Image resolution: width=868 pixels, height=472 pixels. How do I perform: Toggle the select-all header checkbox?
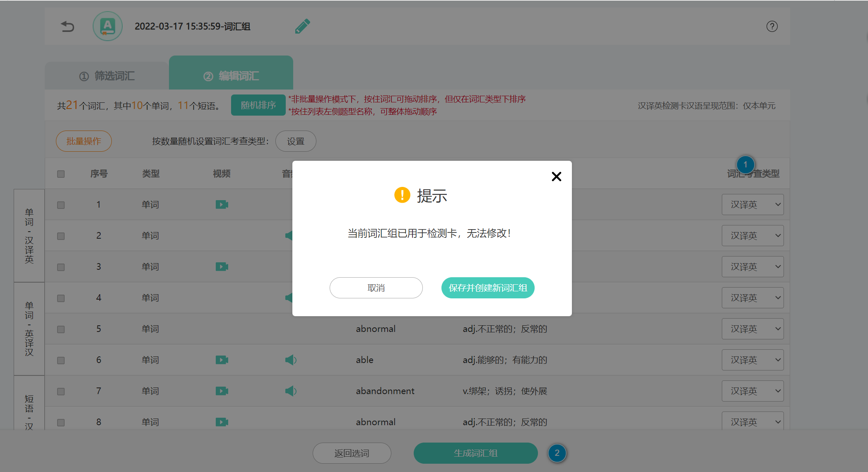click(61, 174)
